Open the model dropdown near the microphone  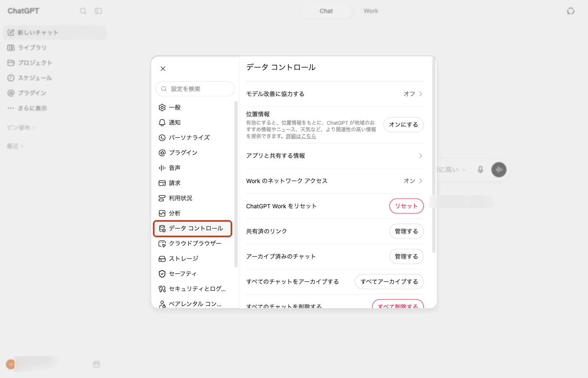pyautogui.click(x=452, y=170)
